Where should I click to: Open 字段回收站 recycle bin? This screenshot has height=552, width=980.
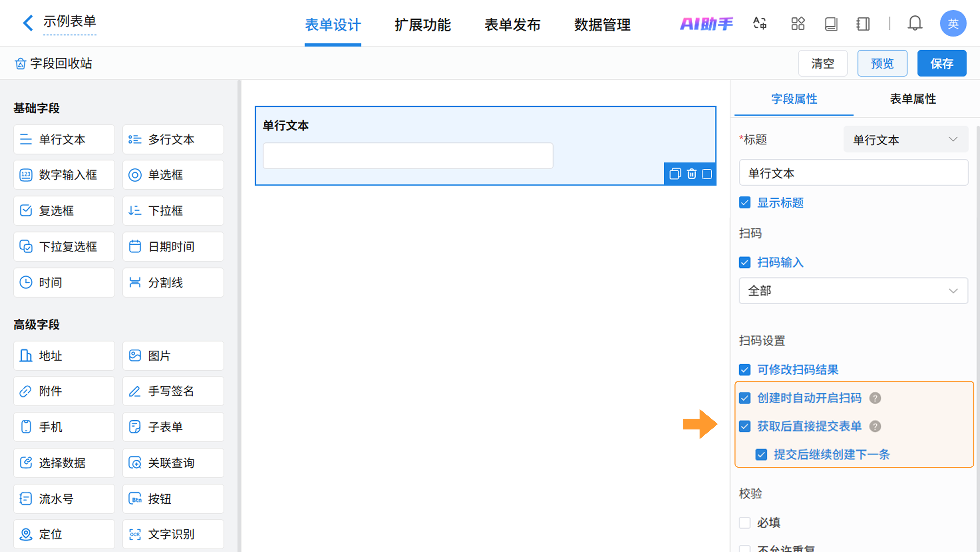pos(53,64)
